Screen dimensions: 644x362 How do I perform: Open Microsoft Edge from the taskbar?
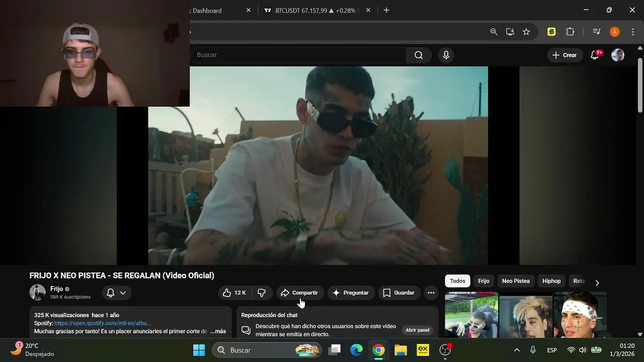click(356, 350)
